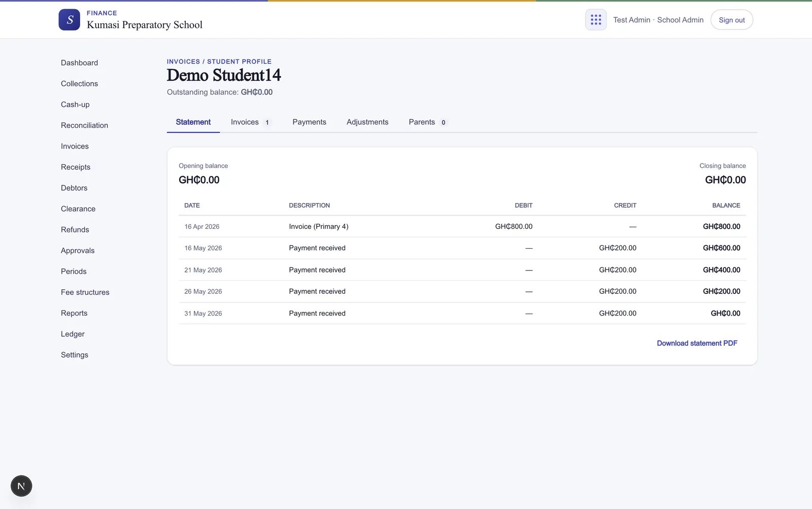Click the CREDIT column header
The image size is (812, 509).
tap(625, 206)
